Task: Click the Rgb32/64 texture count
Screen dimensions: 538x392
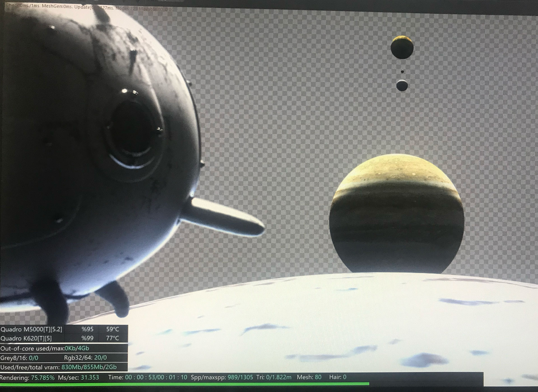Action: 85,358
